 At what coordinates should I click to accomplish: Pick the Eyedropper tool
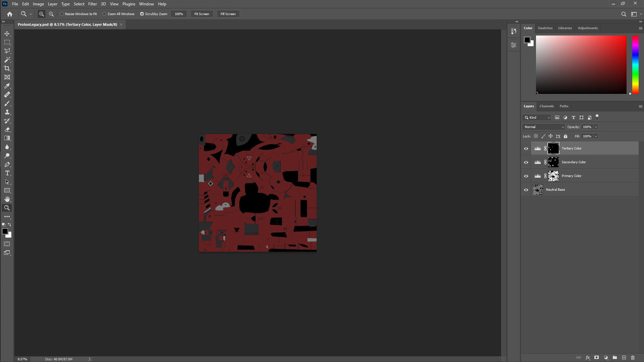pos(7,86)
